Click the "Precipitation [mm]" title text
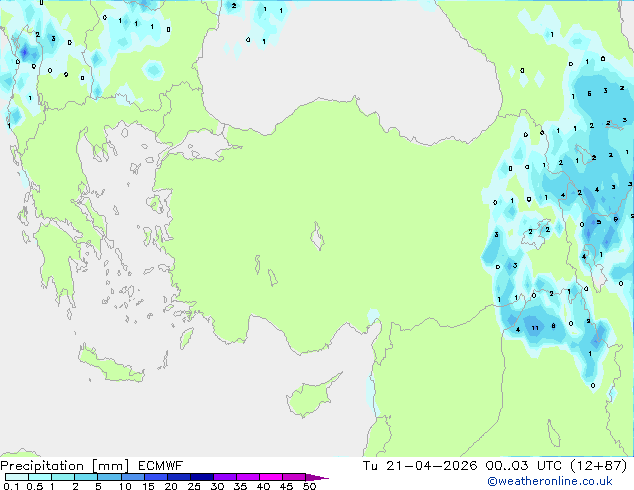This screenshot has height=490, width=634. [x=64, y=466]
